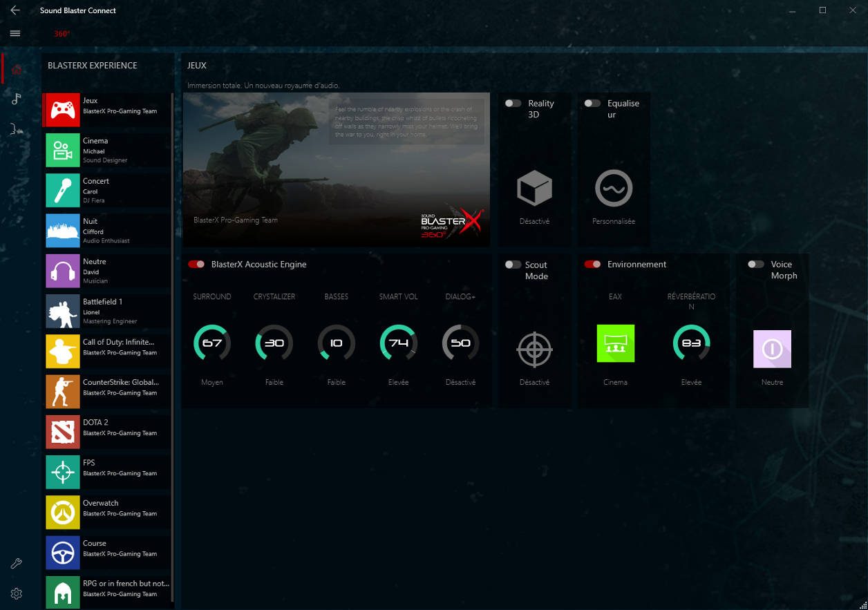This screenshot has width=868, height=610.
Task: Click the Scout Mode crosshair icon
Action: click(534, 349)
